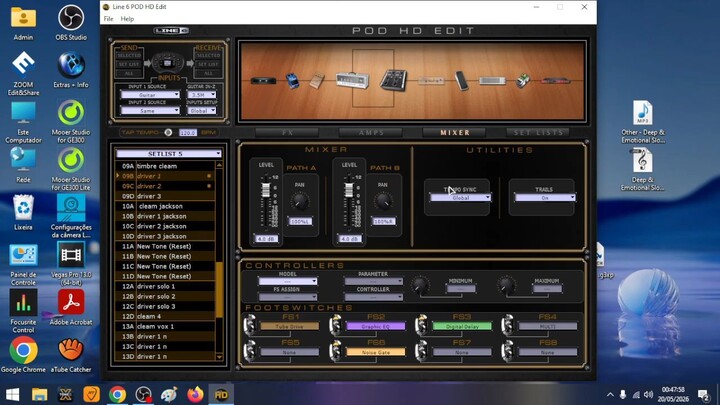This screenshot has width=720, height=405.
Task: Open the Windows Start menu
Action: tap(12, 394)
